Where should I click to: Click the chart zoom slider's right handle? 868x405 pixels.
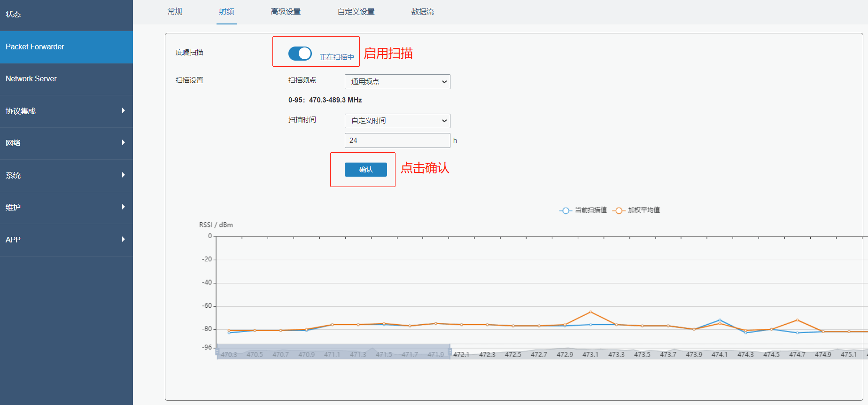(x=450, y=351)
